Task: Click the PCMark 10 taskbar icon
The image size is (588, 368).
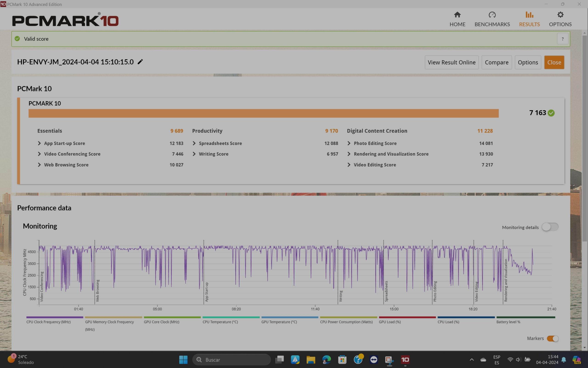Action: (x=405, y=360)
